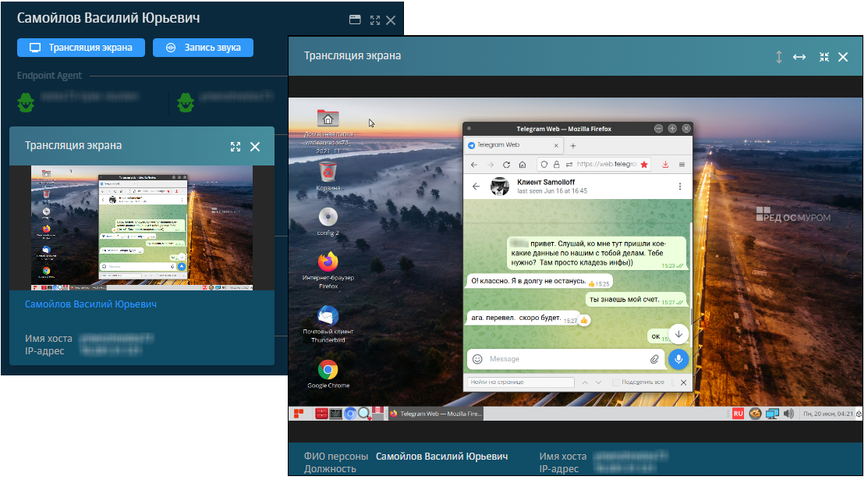Open the RED OS start menu in taskbar
868x480 pixels.
[x=299, y=414]
